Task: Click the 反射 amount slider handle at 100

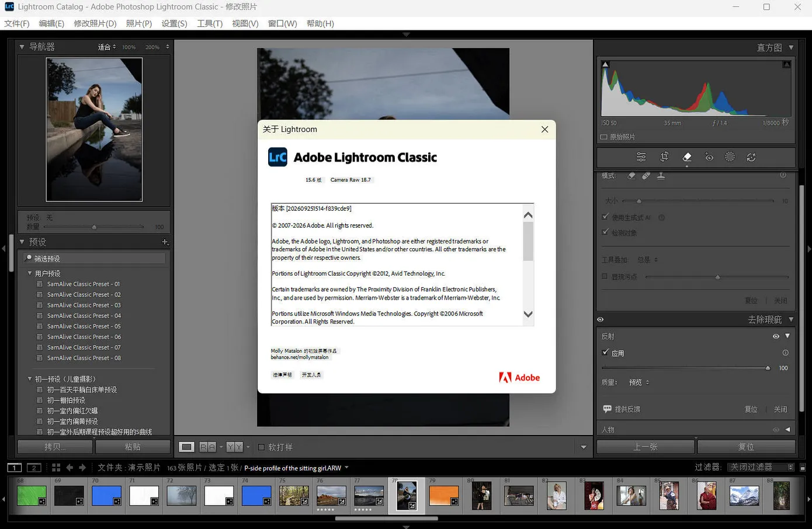Action: pyautogui.click(x=768, y=368)
